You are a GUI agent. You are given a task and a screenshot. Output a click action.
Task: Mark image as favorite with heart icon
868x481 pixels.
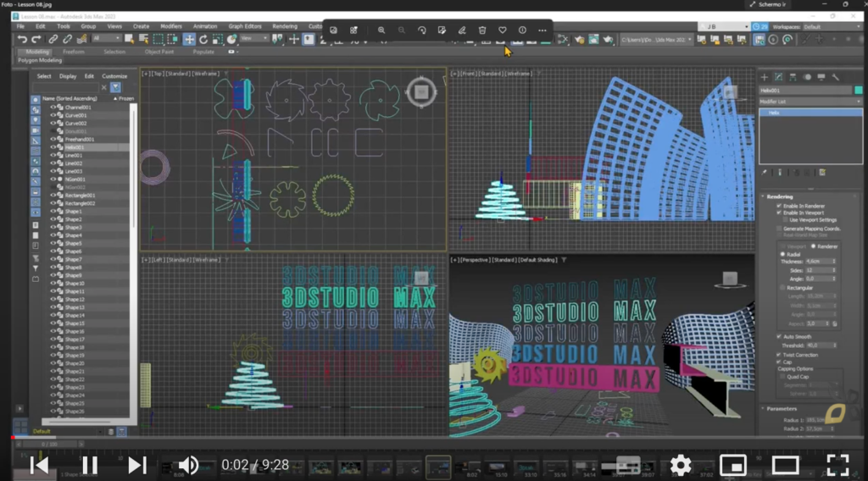coord(502,30)
